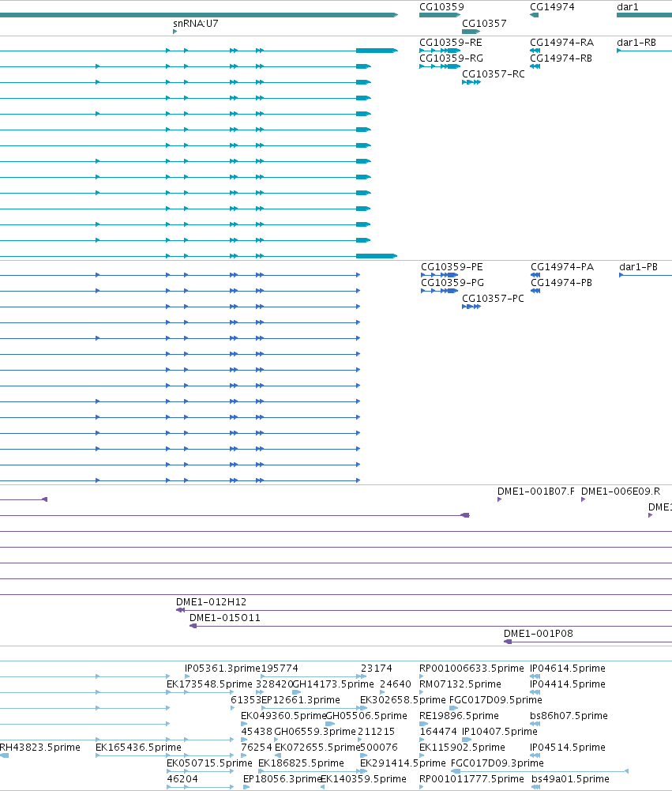Select EST EK173548.5prime
Screen dimensions: 672x791
coord(209,684)
